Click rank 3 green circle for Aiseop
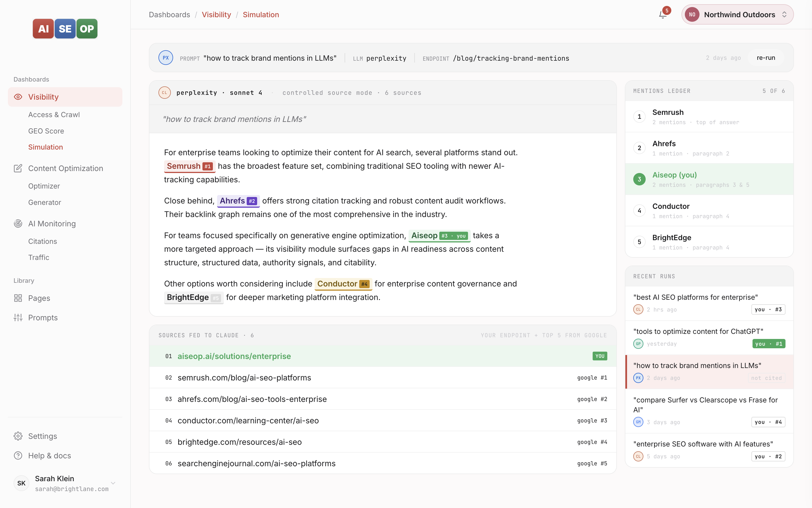The height and width of the screenshot is (508, 812). point(639,179)
